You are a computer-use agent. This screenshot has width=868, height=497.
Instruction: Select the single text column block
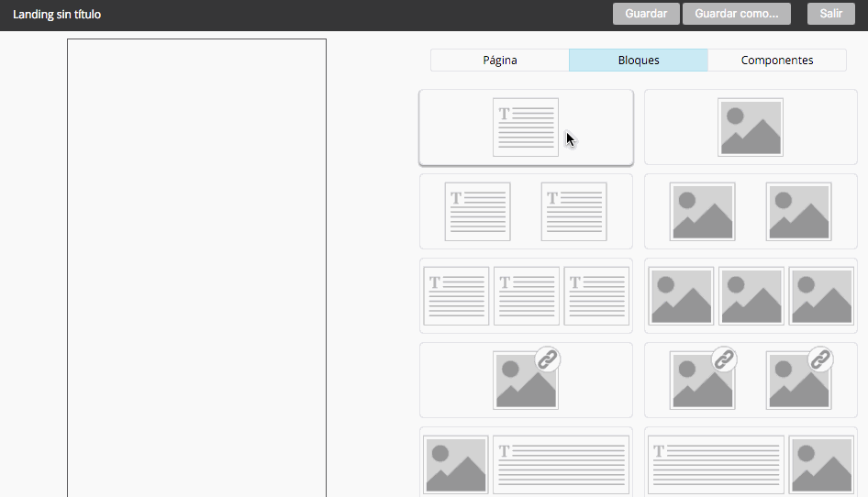click(x=526, y=127)
